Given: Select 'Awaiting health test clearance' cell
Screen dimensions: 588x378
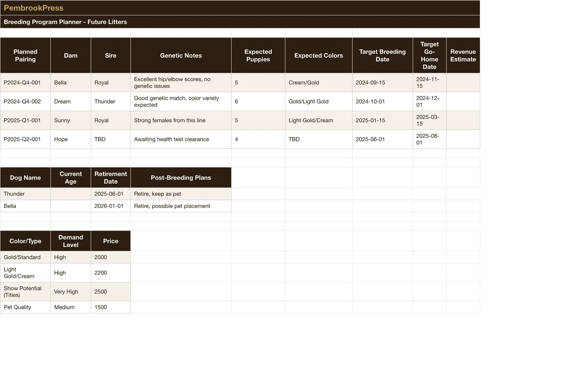Looking at the screenshot, I should point(181,139).
